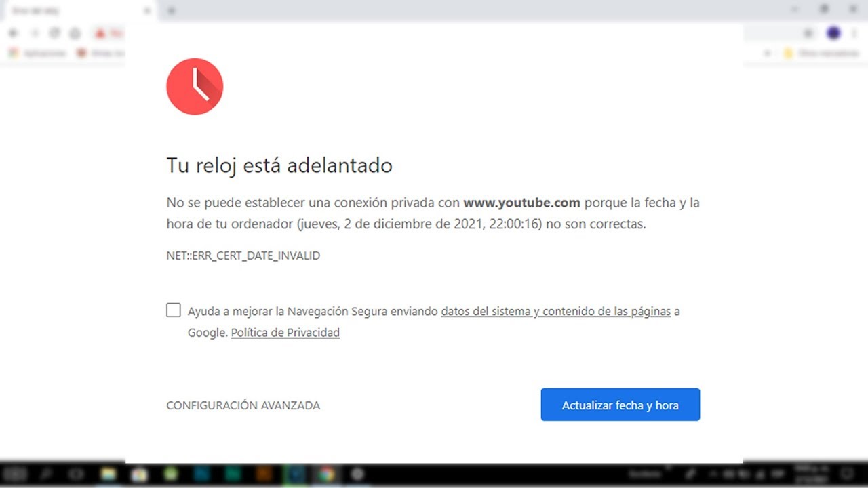
Task: Open the 'Otros marcadores' bookmarks folder
Action: [822, 53]
